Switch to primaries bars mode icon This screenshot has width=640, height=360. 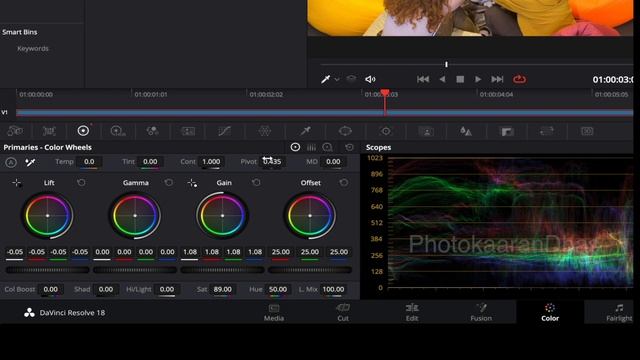311,147
